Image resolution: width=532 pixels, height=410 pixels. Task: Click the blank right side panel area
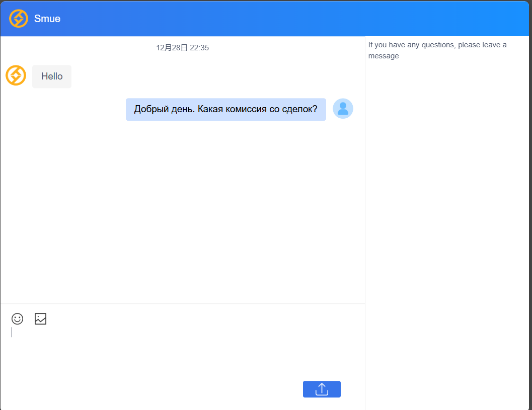click(x=448, y=226)
